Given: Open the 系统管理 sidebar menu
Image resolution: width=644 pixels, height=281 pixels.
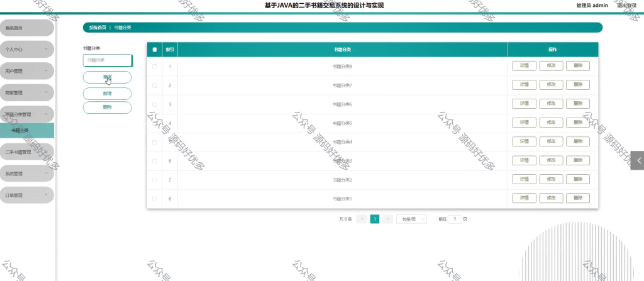Looking at the screenshot, I should 26,174.
